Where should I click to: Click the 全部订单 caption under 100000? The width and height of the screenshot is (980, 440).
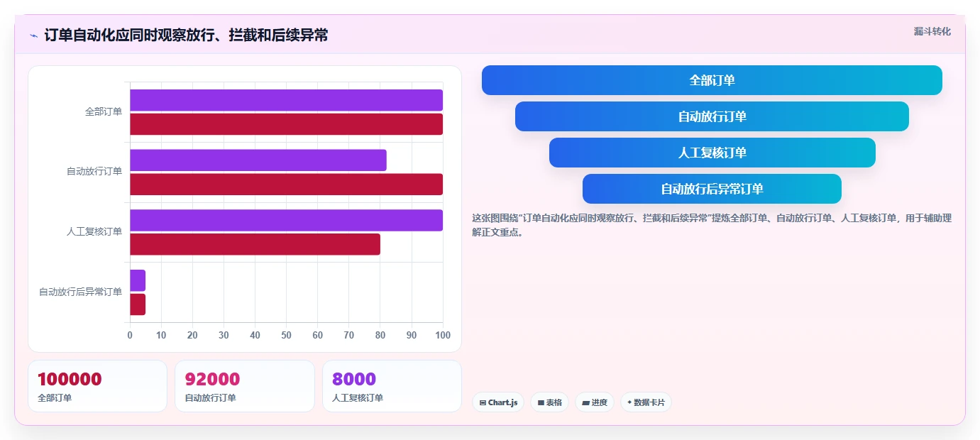point(55,398)
